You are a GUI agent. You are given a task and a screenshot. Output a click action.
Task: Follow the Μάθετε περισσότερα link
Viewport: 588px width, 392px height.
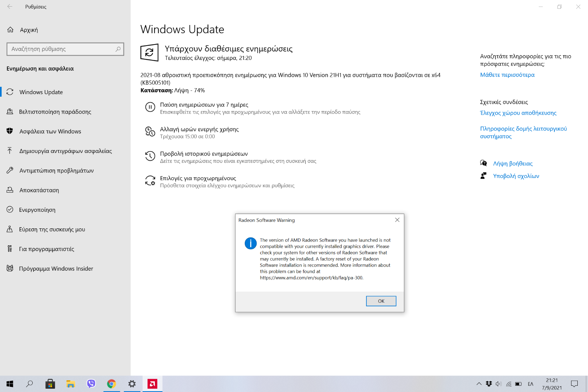click(507, 75)
